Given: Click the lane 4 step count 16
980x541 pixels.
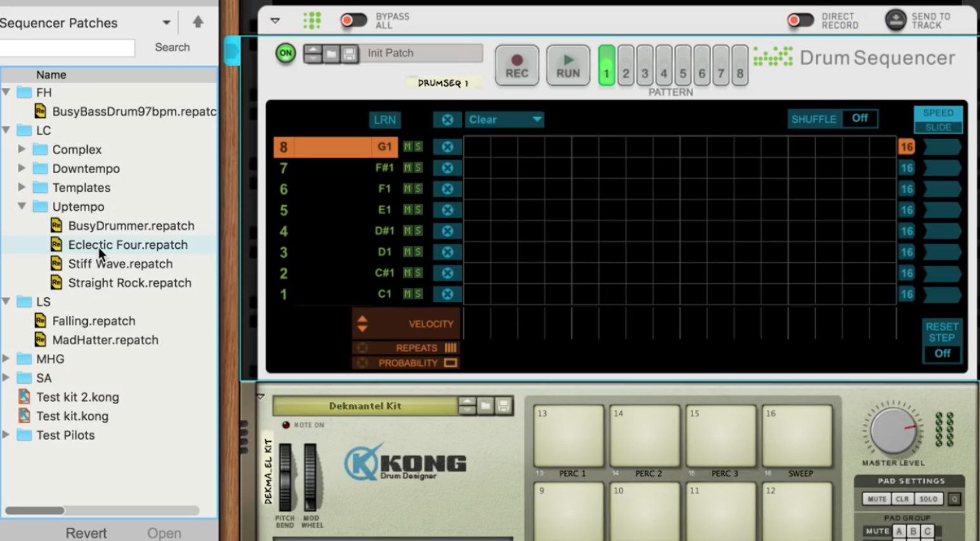Looking at the screenshot, I should [906, 231].
